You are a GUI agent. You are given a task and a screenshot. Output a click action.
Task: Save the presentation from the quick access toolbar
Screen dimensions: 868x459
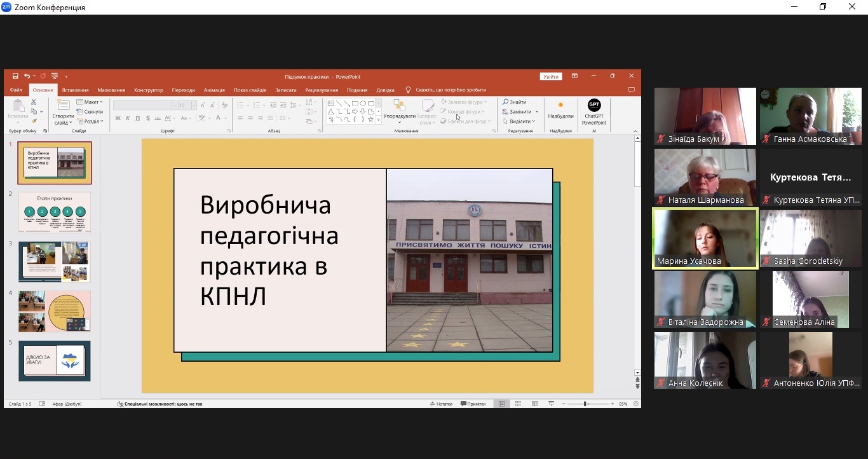[15, 76]
